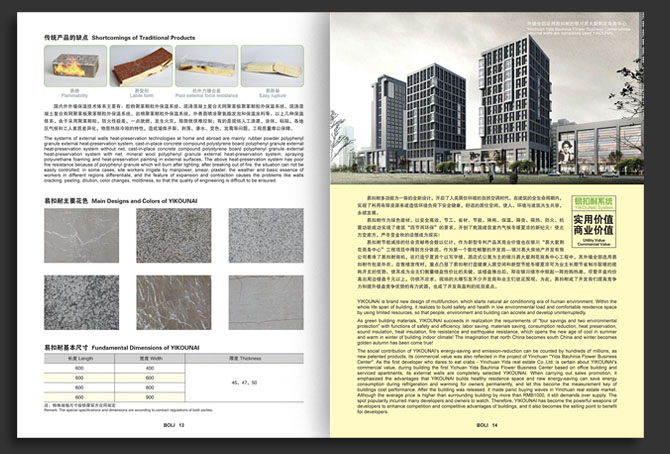Select the 'Flammability' caption text

click(x=75, y=96)
